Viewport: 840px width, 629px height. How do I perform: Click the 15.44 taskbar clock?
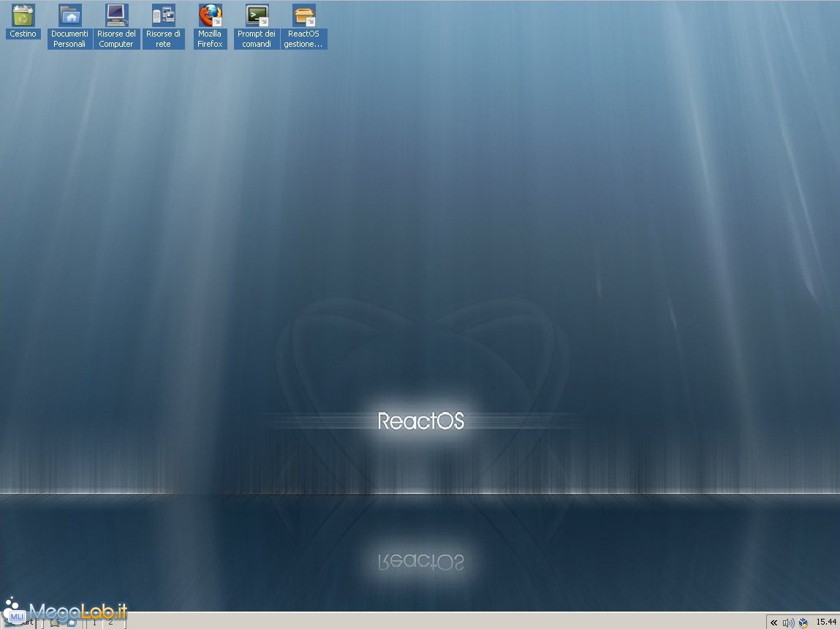826,622
